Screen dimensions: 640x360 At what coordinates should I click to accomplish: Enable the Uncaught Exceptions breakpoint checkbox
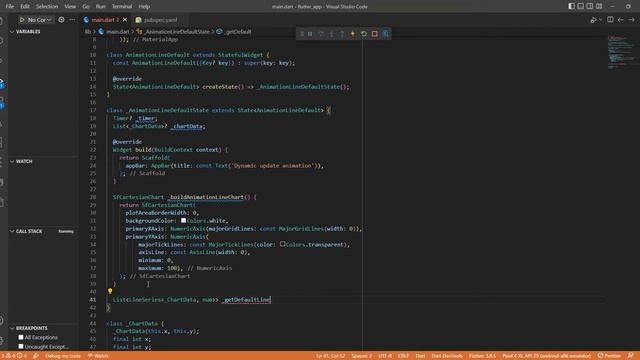point(21,347)
